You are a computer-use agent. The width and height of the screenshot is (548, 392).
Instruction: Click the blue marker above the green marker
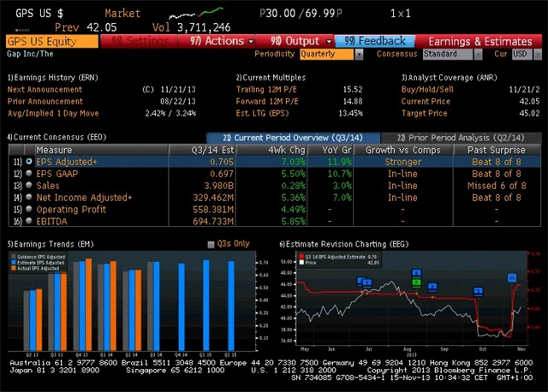(416, 273)
